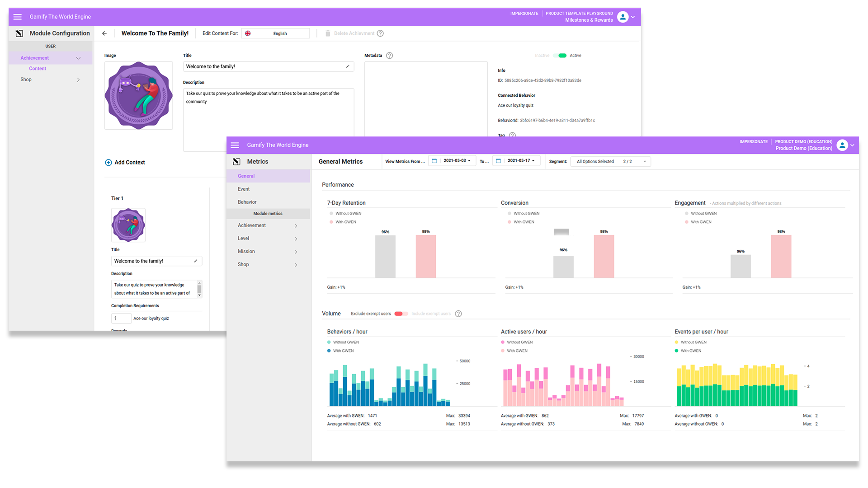
Task: Open Metadata help question mark
Action: coord(389,56)
